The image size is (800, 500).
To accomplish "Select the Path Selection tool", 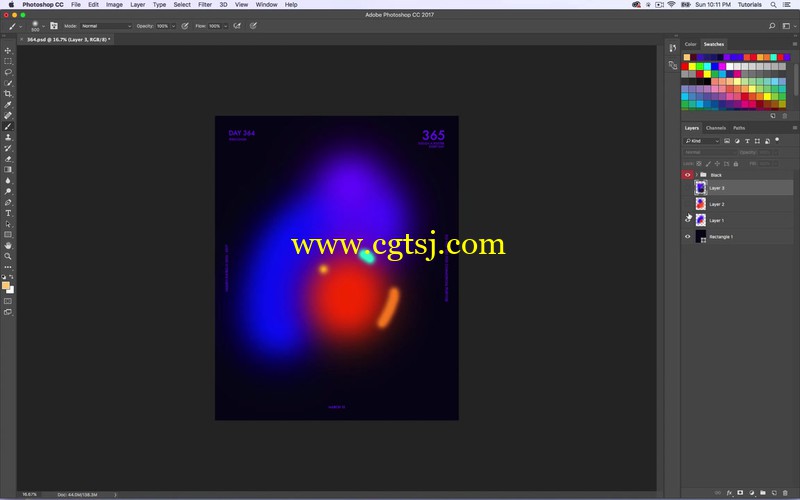I will (x=8, y=224).
